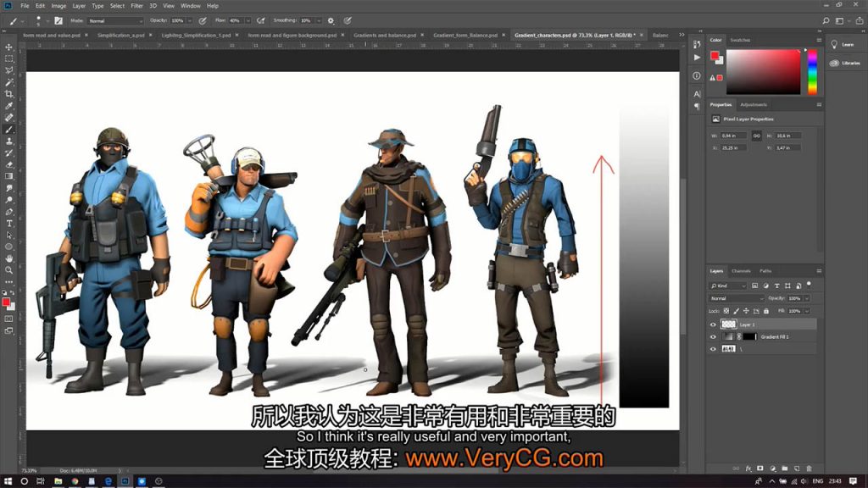The height and width of the screenshot is (488, 868).
Task: Open the Actions panel play icon
Action: 697,58
